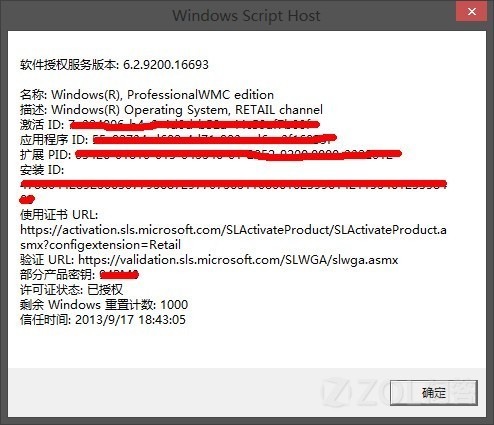Click the 软件授权服务版本 6.2.9200.16693 line
Screen dimensions: 494x425
point(114,64)
